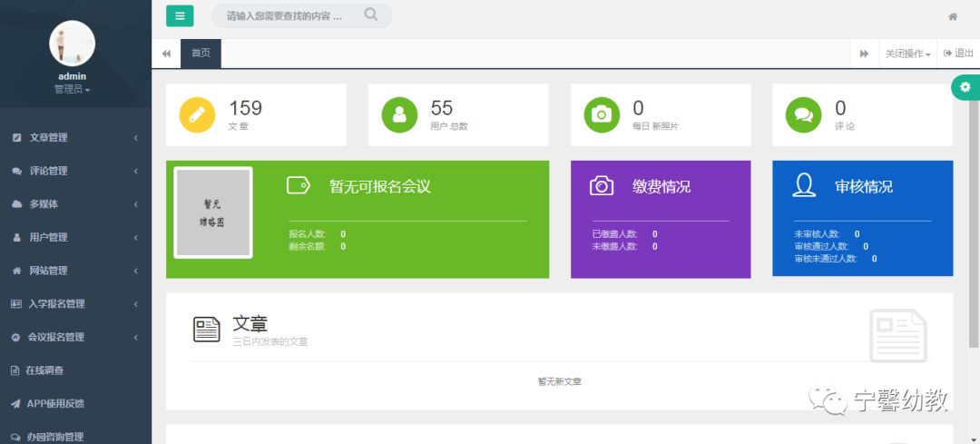This screenshot has width=980, height=444.
Task: Click the search magnifier icon
Action: 371,15
